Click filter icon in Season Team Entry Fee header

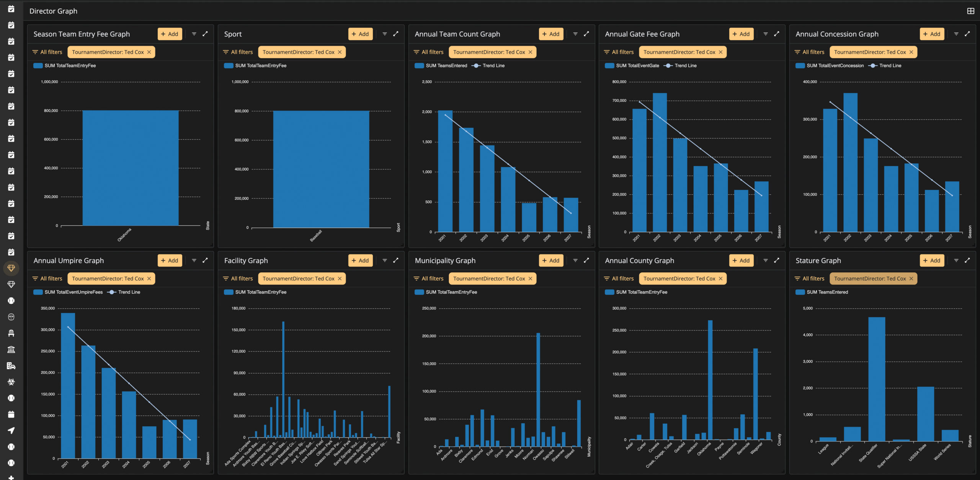[194, 34]
